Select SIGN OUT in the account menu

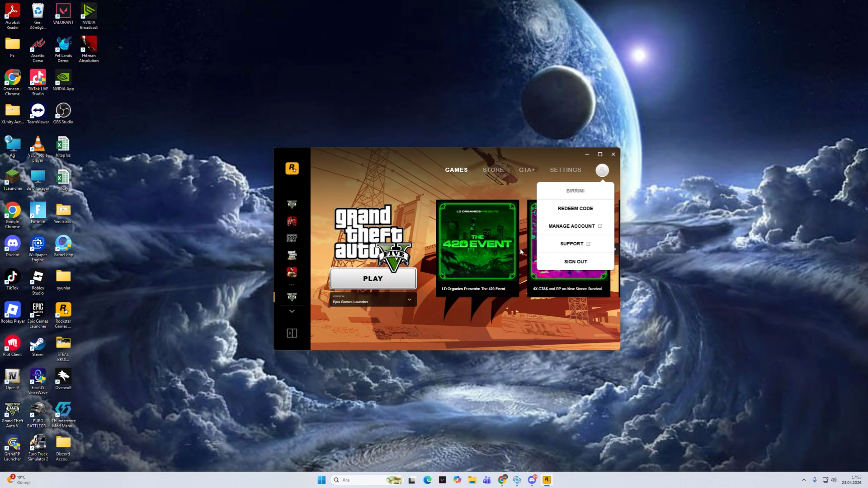575,262
